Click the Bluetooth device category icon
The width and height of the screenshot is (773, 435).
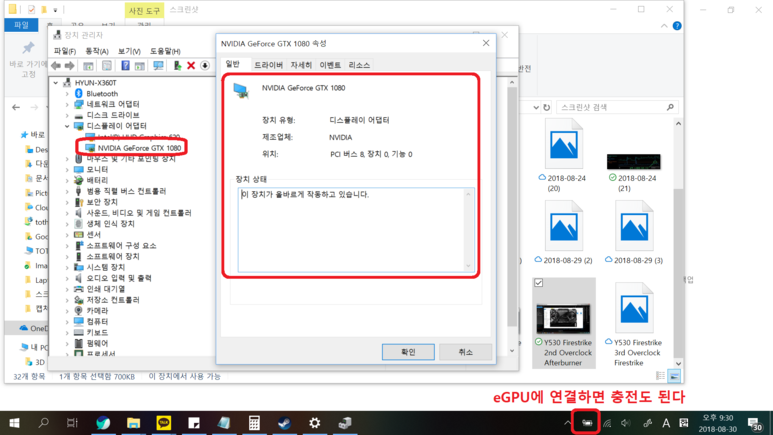[x=78, y=93]
